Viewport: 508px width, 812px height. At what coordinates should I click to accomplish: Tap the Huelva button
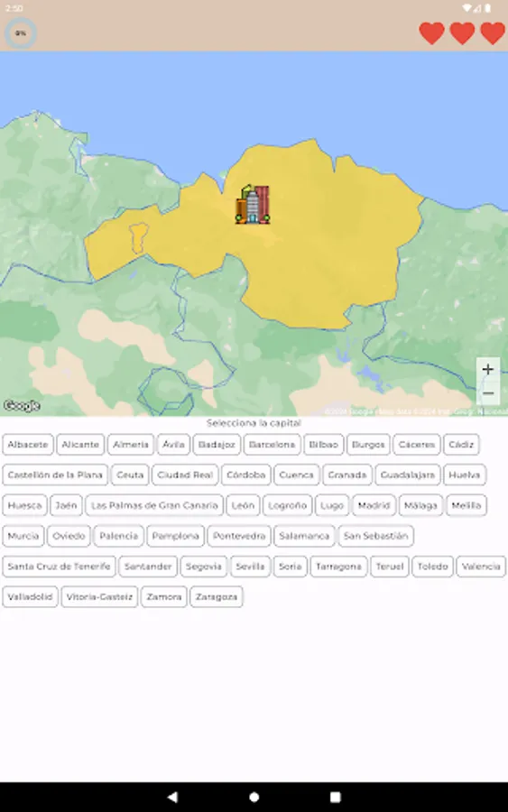click(465, 475)
